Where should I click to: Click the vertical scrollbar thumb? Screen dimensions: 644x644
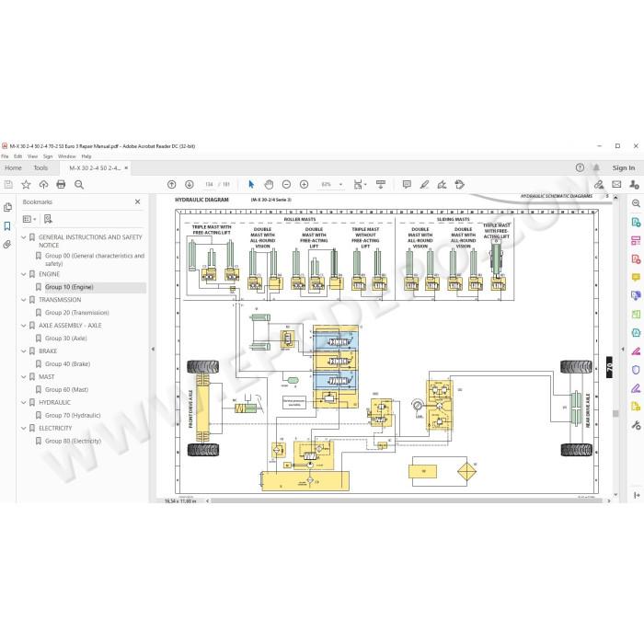[615, 413]
